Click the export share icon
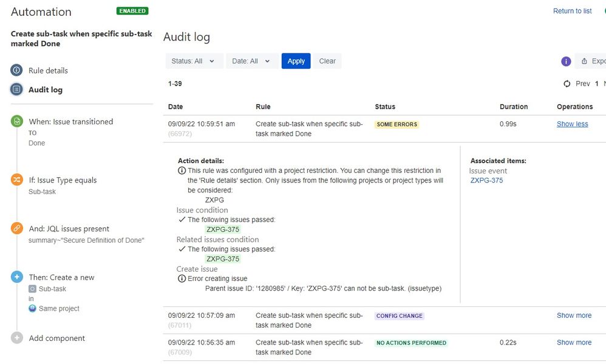Screen dimensions: 606x364 (x=584, y=61)
